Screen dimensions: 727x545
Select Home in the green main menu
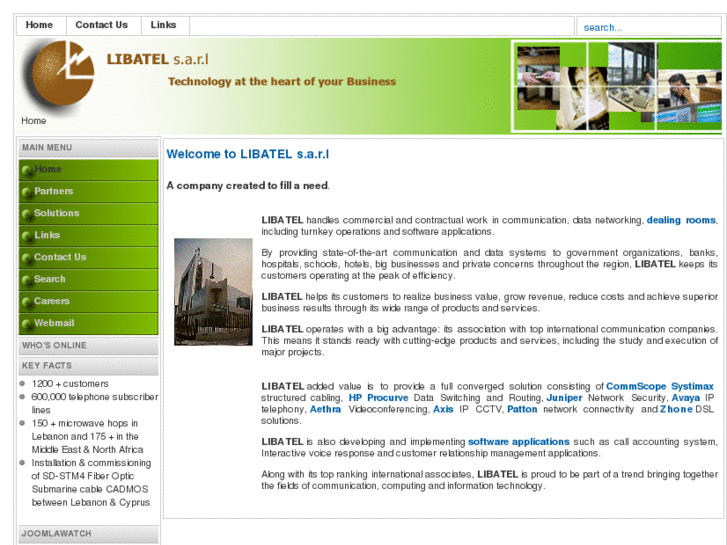click(88, 169)
